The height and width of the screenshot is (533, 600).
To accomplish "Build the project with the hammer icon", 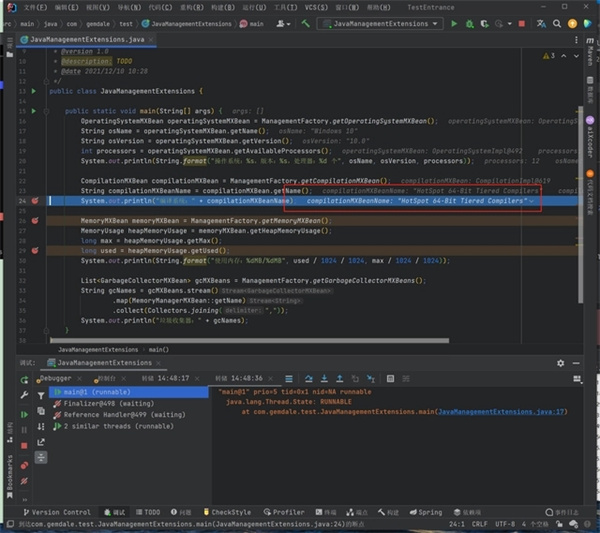I will pos(305,24).
